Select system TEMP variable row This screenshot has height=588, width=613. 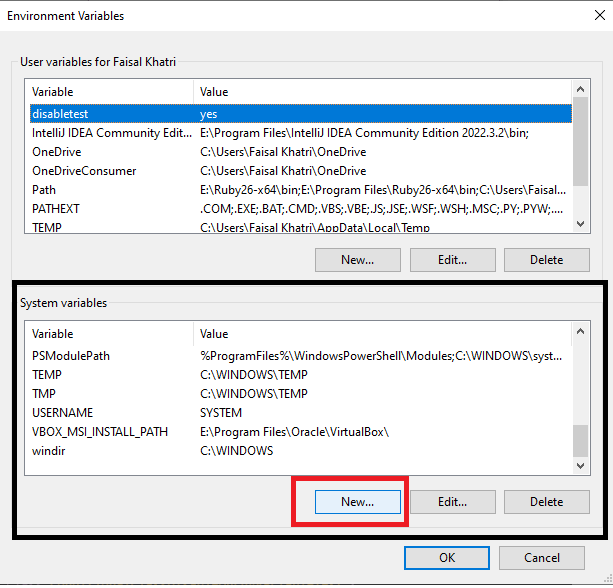(301, 375)
